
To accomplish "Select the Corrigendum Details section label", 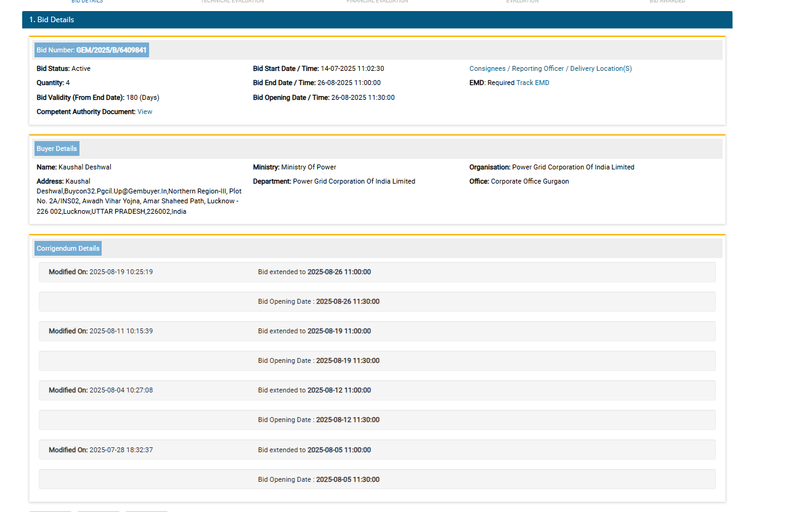I will pyautogui.click(x=68, y=248).
